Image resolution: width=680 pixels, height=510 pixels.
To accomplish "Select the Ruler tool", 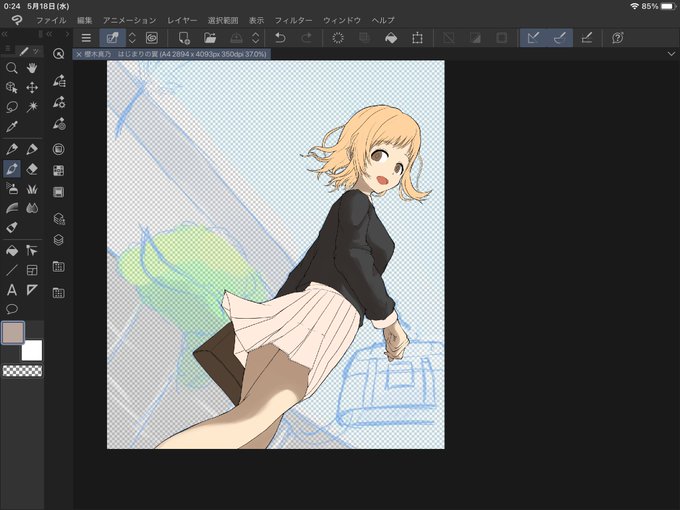I will point(32,290).
